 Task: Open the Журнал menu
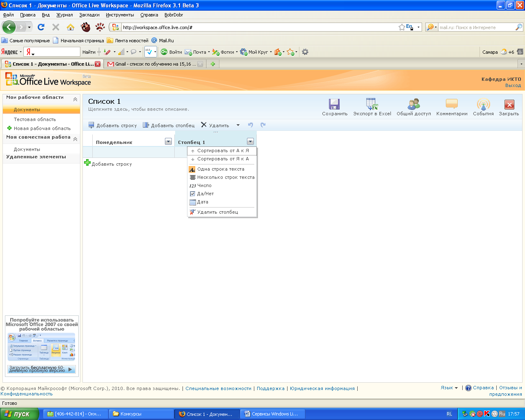click(x=64, y=15)
